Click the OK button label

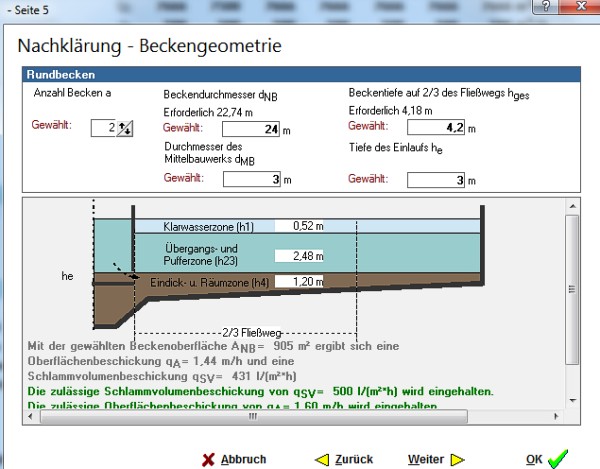[x=534, y=459]
